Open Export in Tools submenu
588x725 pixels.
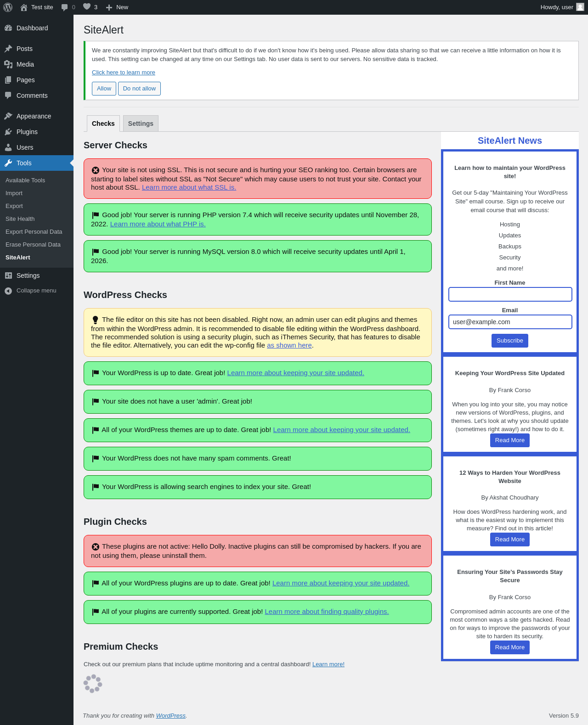pos(14,206)
